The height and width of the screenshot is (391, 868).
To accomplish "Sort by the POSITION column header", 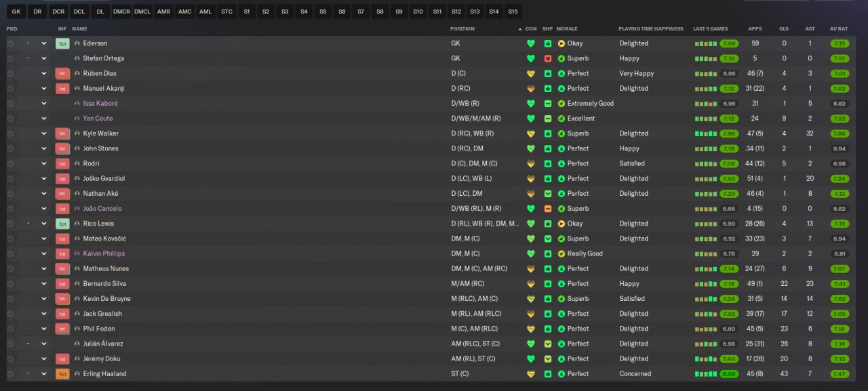I will 462,29.
